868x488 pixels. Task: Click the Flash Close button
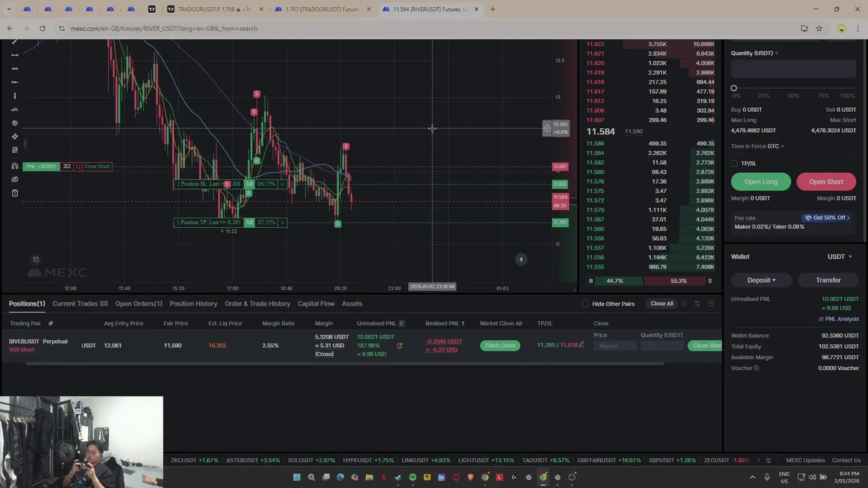[500, 346]
